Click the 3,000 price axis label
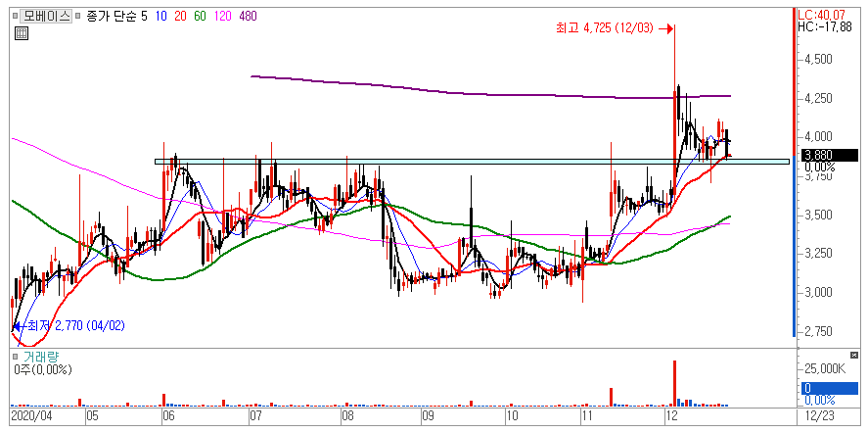 [817, 292]
